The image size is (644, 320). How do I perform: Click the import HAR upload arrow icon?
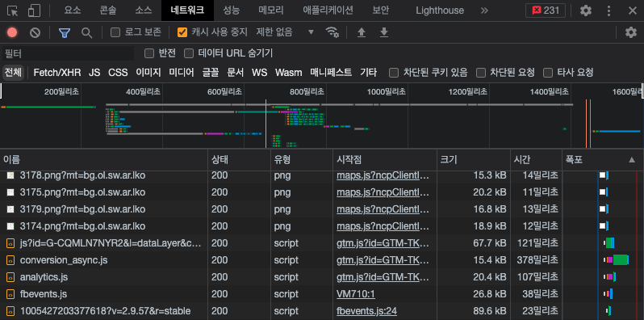[362, 32]
